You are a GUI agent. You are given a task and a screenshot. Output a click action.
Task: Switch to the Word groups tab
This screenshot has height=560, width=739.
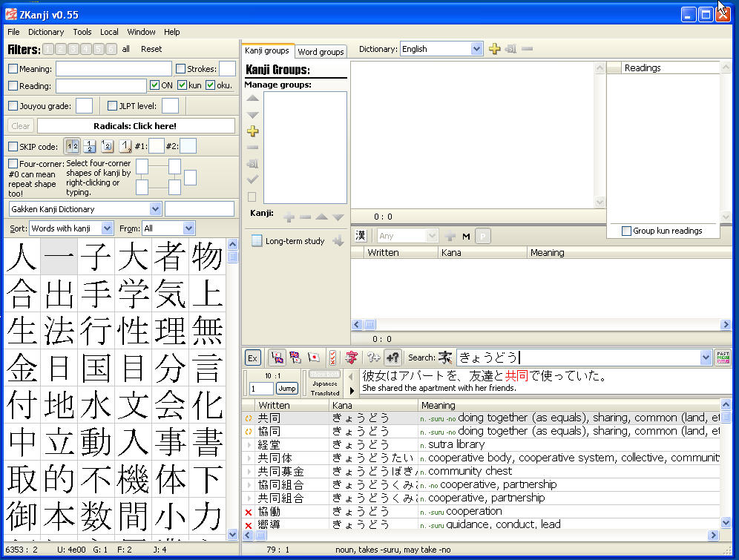pyautogui.click(x=321, y=51)
